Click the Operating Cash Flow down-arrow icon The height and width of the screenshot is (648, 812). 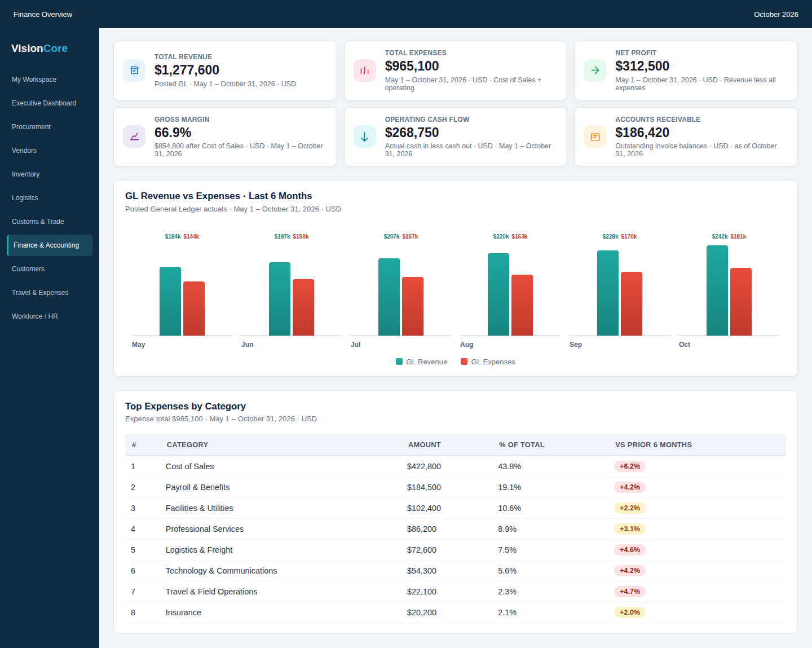point(365,136)
